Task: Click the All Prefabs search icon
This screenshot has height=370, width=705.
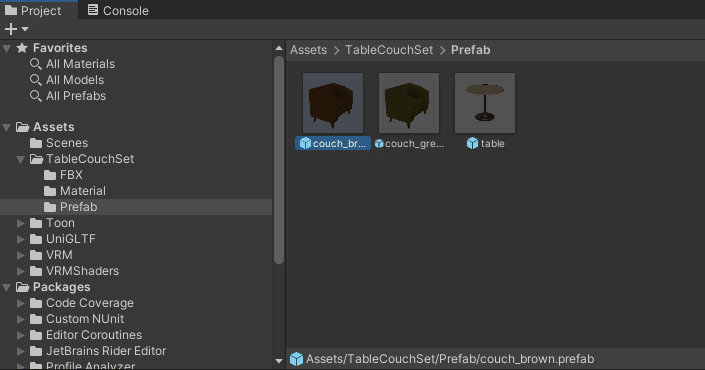Action: pos(36,96)
